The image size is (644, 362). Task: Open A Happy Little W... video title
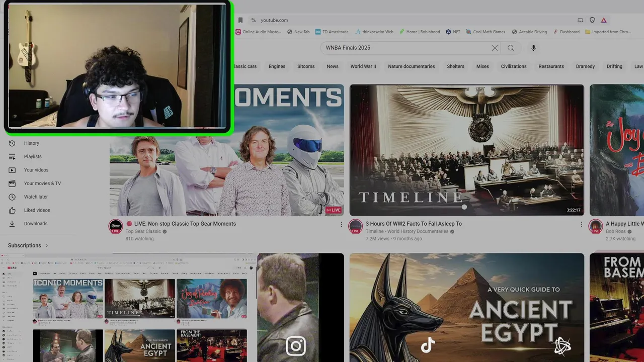click(624, 224)
